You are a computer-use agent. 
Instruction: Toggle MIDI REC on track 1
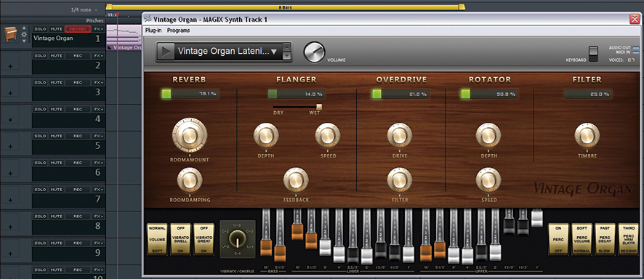click(78, 29)
